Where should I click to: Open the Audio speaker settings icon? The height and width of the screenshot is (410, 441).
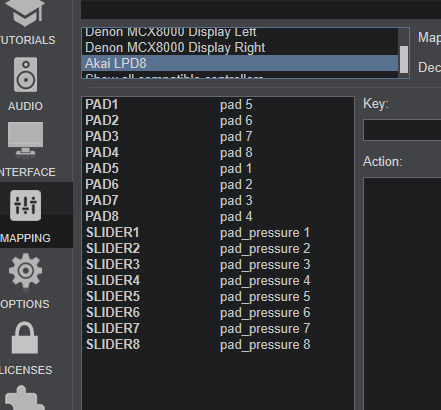[x=25, y=74]
